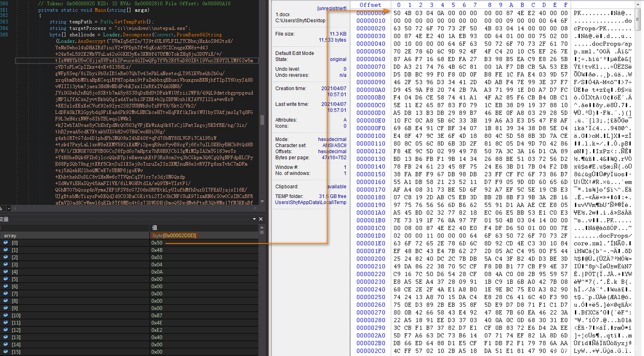The width and height of the screenshot is (644, 356).
Task: Select the value 0xE2 of element [12]
Action: (157, 330)
